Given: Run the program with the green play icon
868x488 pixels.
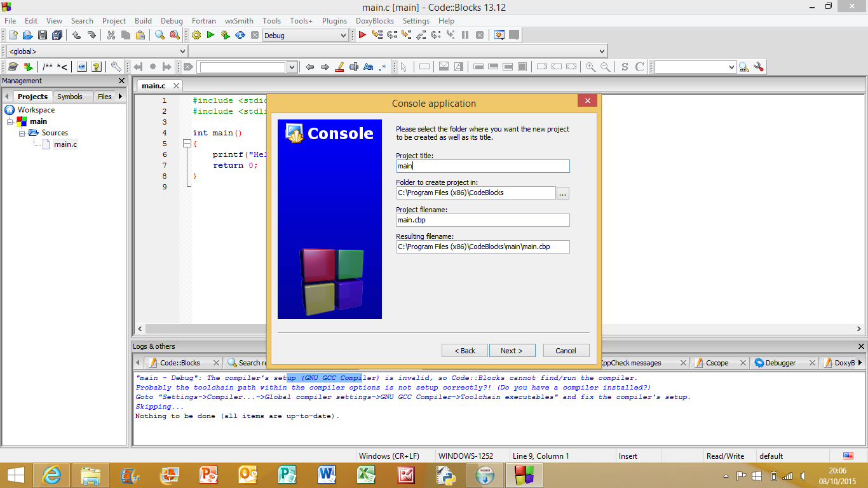Looking at the screenshot, I should [210, 35].
